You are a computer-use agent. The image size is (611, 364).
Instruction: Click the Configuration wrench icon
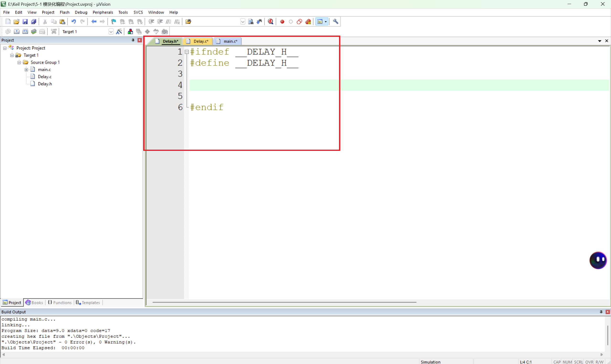pos(335,21)
